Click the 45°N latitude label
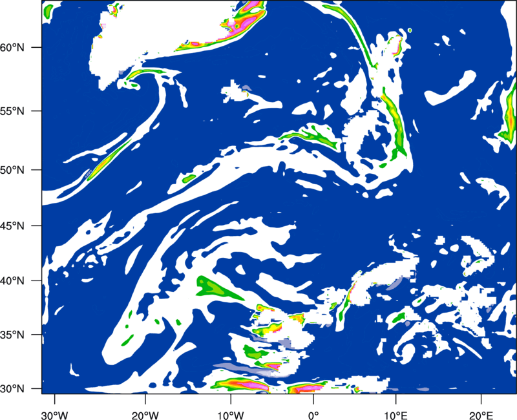The height and width of the screenshot is (420, 517). 12,226
